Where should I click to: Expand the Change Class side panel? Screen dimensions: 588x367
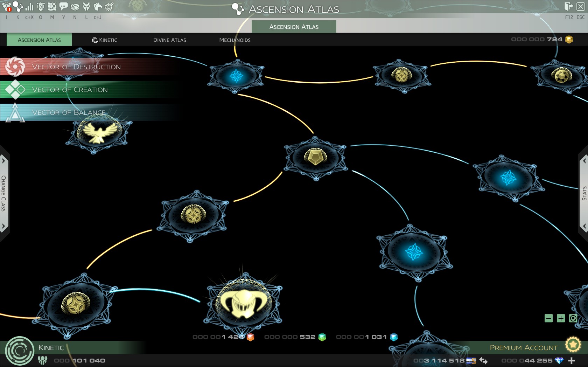4,193
